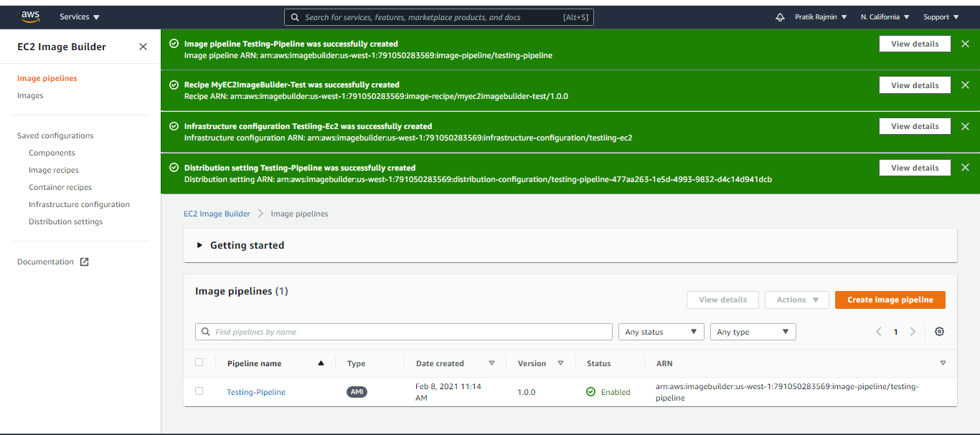Select Image pipelines in sidebar
This screenshot has width=980, height=435.
[47, 78]
